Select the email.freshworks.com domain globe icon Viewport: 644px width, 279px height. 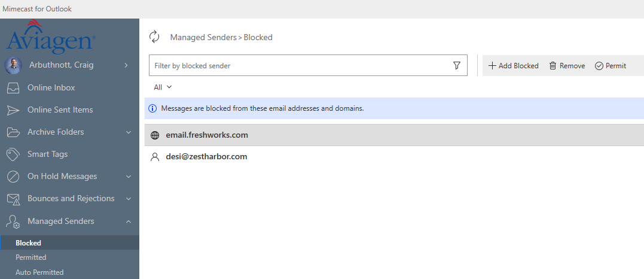(x=155, y=135)
